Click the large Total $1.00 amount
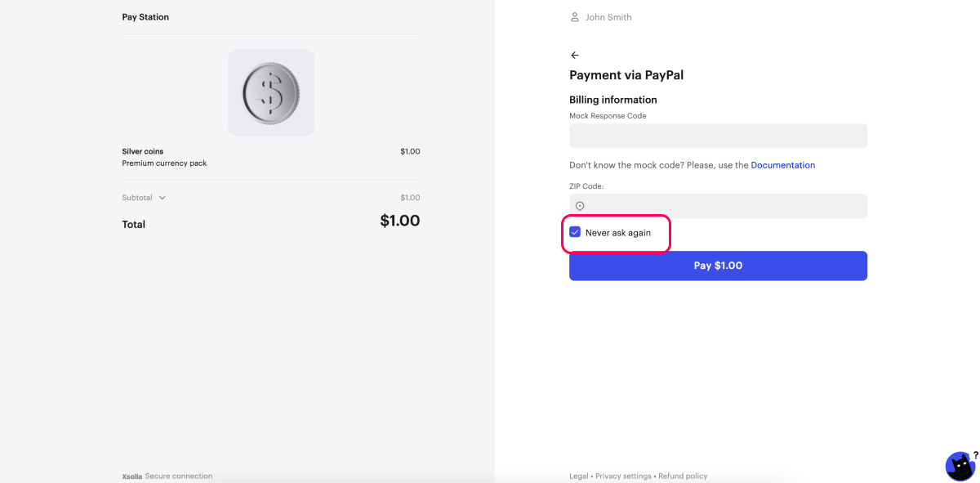The image size is (980, 483). click(x=399, y=221)
